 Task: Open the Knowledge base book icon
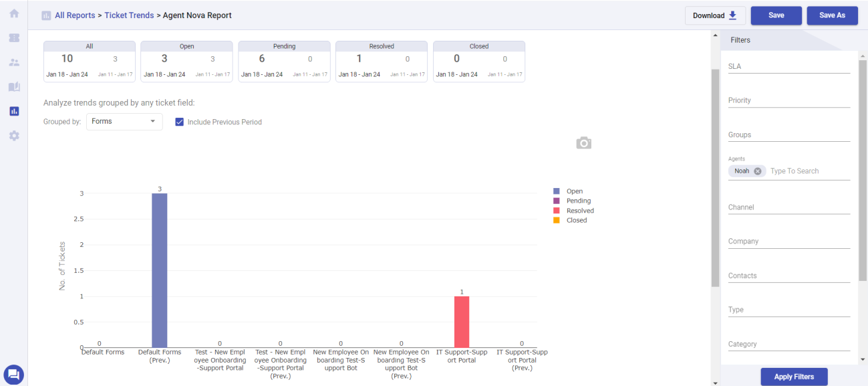tap(13, 87)
